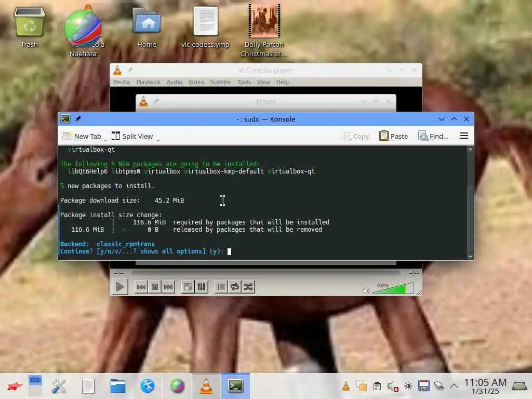Open the Audio menu in VLC
Screen dimensions: 532x399
point(175,82)
